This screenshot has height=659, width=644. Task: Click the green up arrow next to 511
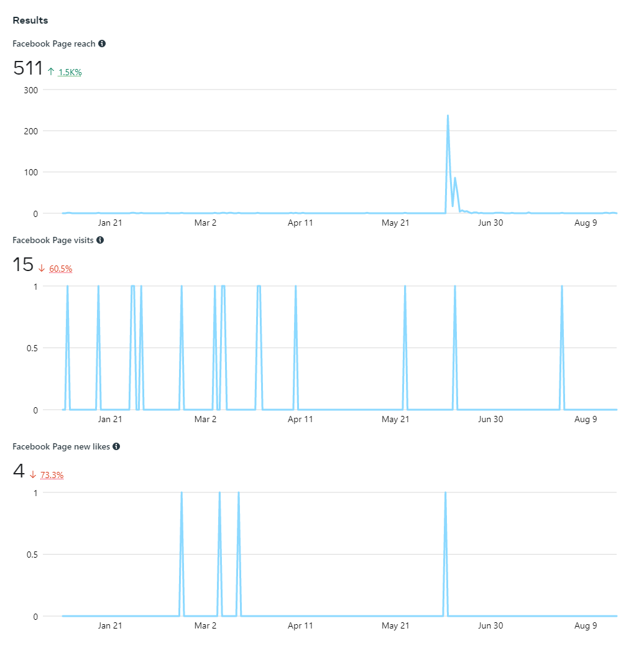(x=51, y=71)
